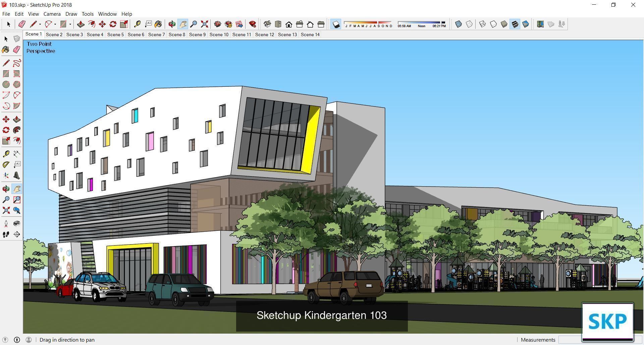The width and height of the screenshot is (644, 345).
Task: Open the Tools menu
Action: click(x=88, y=14)
